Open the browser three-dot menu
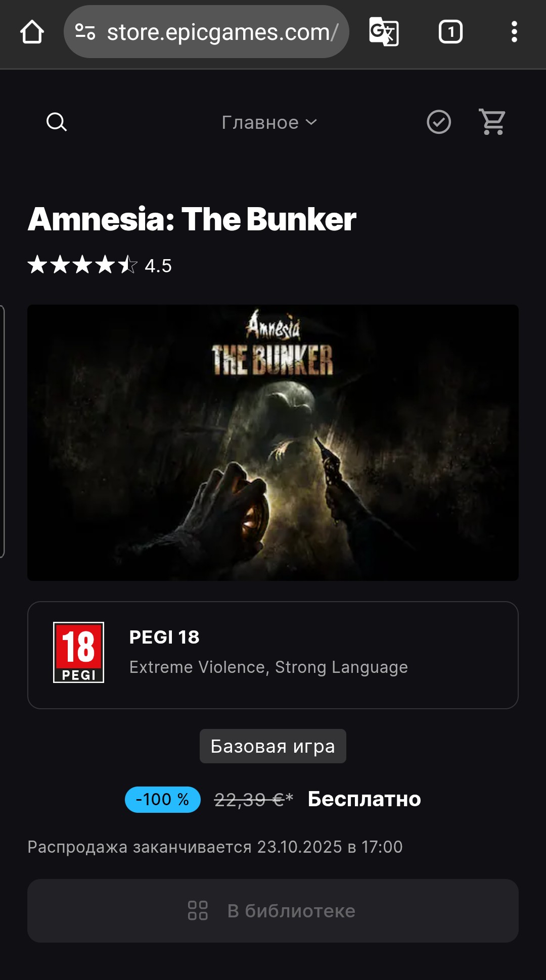 (x=514, y=32)
